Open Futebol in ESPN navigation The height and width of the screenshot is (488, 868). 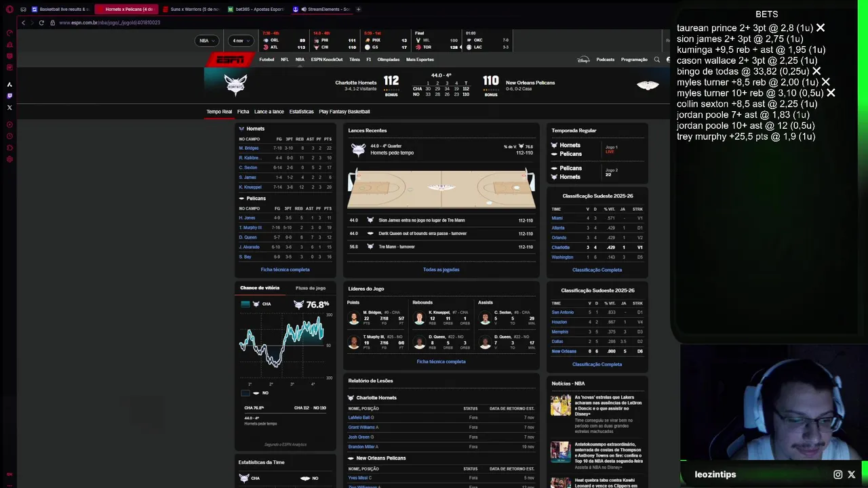coord(267,60)
